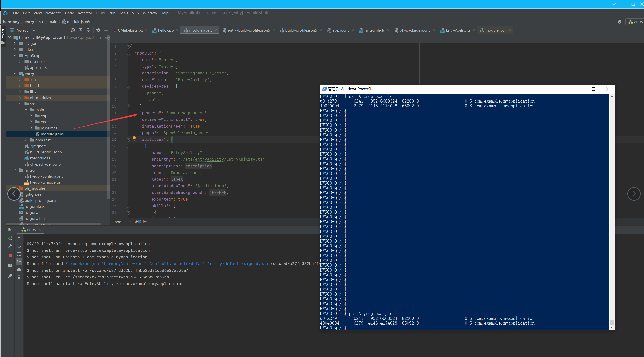Click the Restore Layout icon in Run panel

click(10, 265)
